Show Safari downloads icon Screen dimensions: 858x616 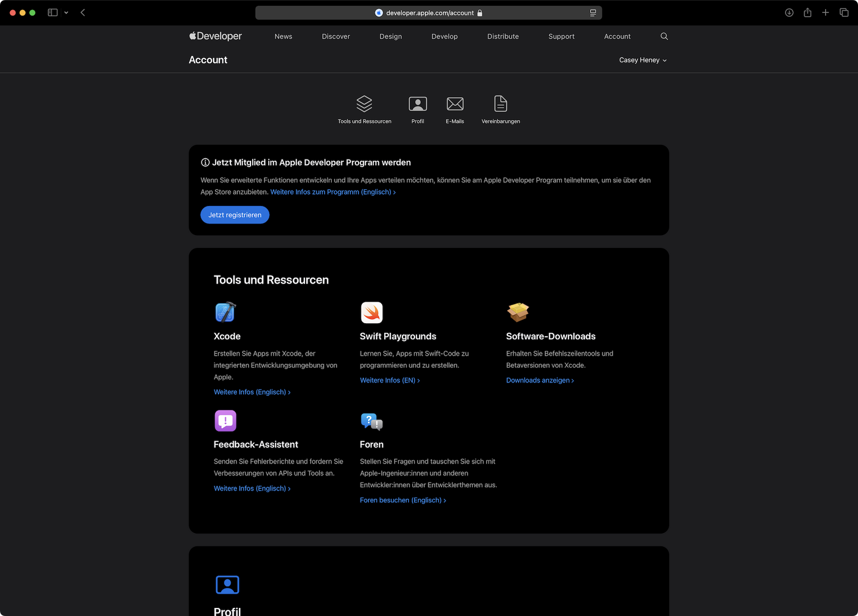point(789,12)
